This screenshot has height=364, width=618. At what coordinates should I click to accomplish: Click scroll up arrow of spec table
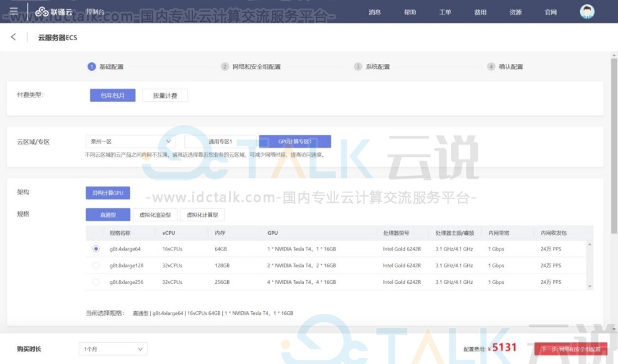pyautogui.click(x=589, y=245)
